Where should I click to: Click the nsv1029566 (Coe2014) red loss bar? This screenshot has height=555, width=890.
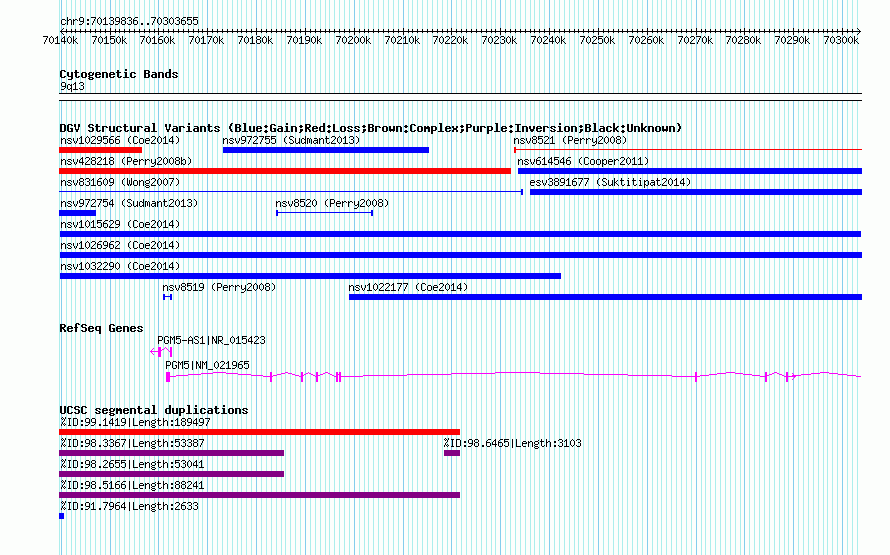[x=100, y=150]
